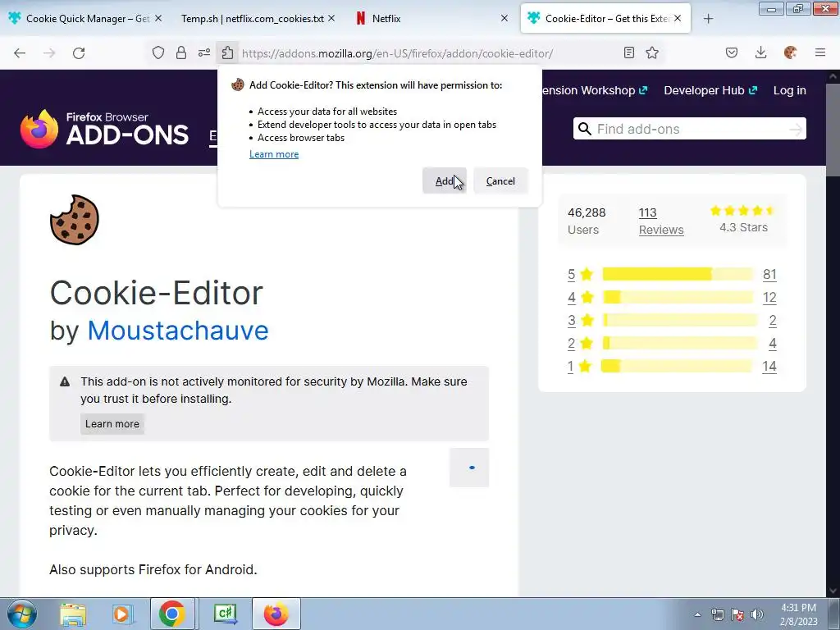Click the site security padlock icon
Viewport: 840px width, 630px height.
pos(181,52)
